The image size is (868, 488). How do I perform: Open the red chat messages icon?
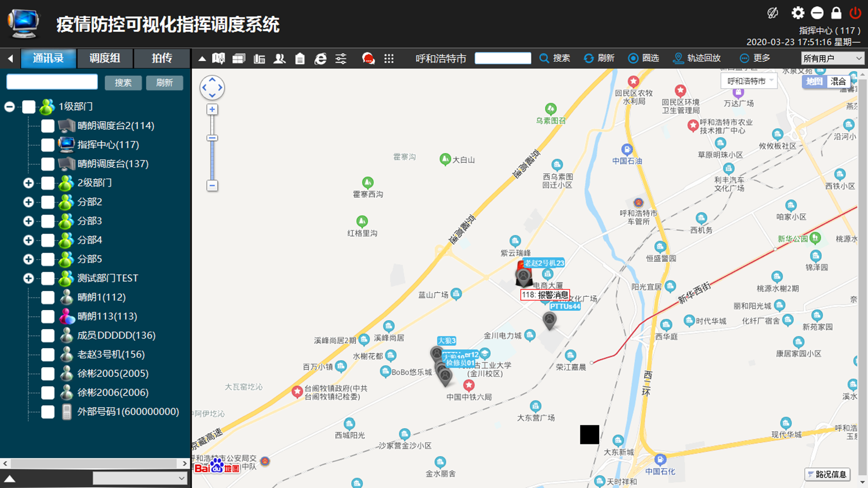(368, 59)
